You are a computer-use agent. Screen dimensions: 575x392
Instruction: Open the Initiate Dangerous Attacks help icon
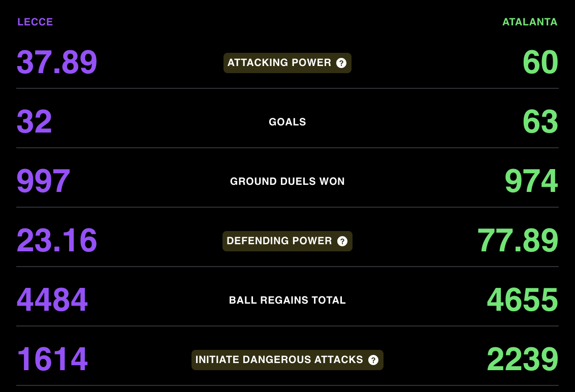(373, 360)
